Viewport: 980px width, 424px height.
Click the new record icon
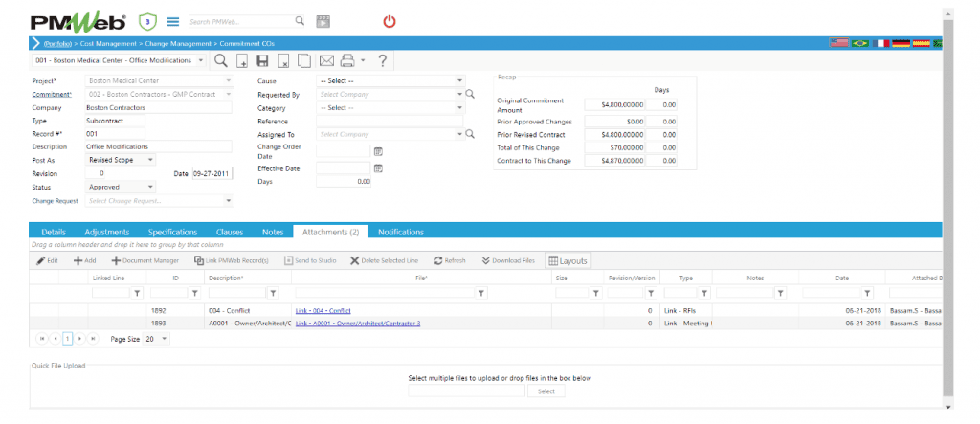242,61
